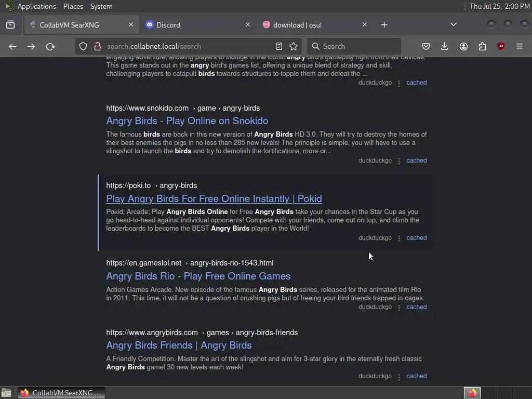Open the Applications menu
The width and height of the screenshot is (532, 399).
(37, 6)
